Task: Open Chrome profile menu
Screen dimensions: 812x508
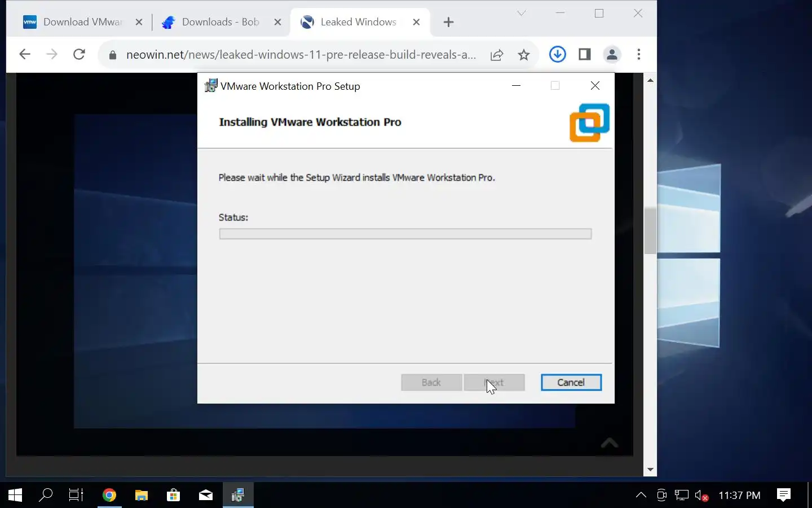Action: (x=612, y=54)
